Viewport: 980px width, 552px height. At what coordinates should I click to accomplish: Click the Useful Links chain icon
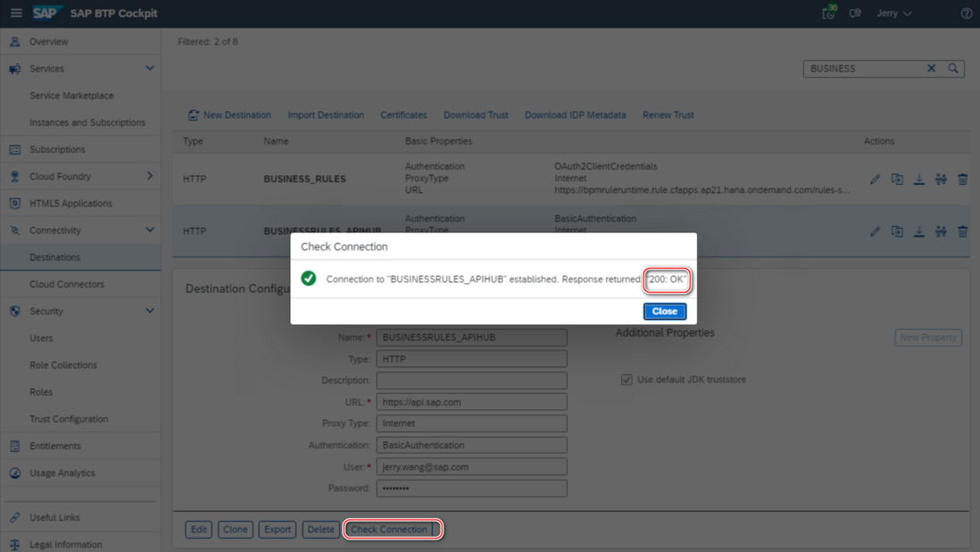(x=15, y=518)
